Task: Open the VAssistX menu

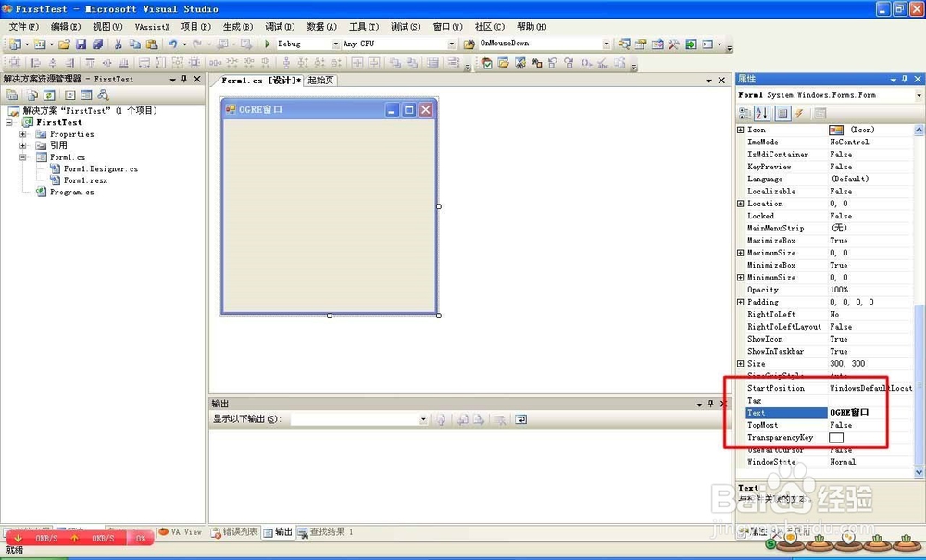Action: (x=153, y=27)
